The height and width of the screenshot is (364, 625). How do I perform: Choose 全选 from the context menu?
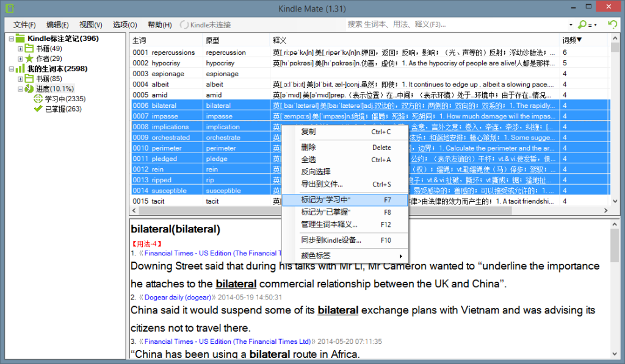(x=345, y=160)
